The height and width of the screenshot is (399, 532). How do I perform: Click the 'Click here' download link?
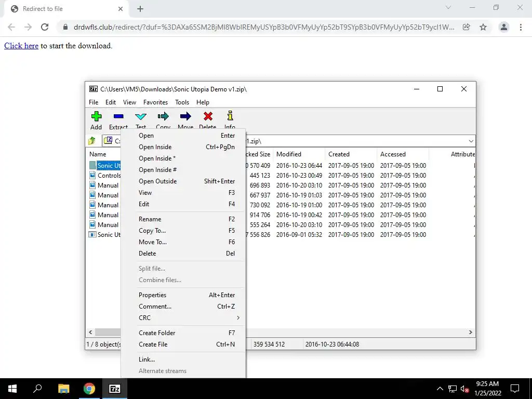tap(21, 46)
